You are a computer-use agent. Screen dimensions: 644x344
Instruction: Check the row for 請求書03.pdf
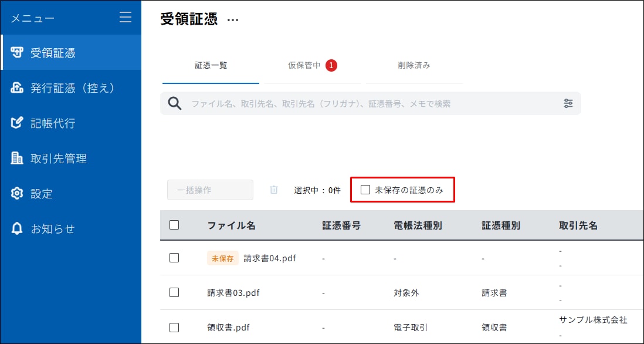(x=174, y=292)
